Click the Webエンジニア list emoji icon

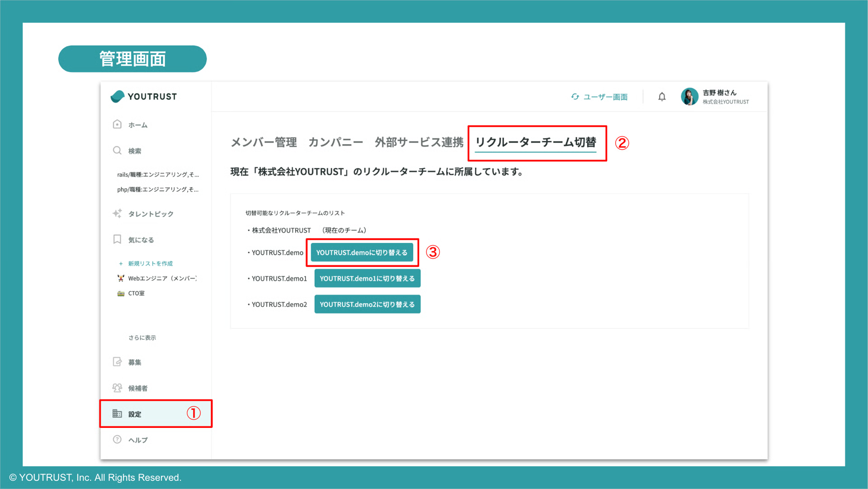click(121, 278)
